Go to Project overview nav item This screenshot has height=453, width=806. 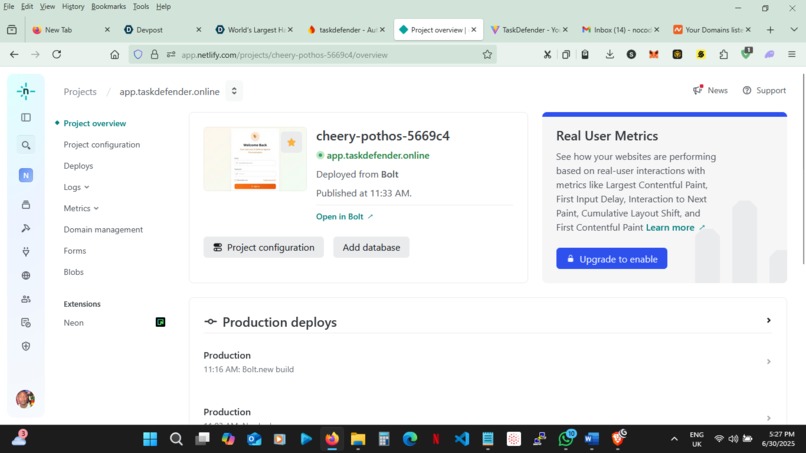(95, 123)
